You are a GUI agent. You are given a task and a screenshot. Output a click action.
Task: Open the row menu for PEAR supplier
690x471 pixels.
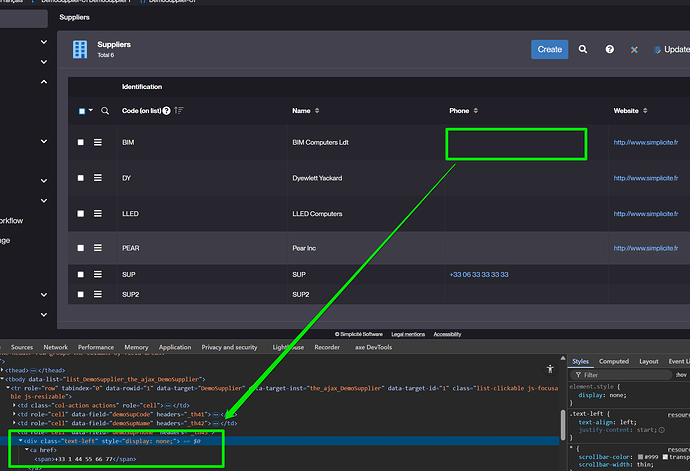click(x=99, y=246)
